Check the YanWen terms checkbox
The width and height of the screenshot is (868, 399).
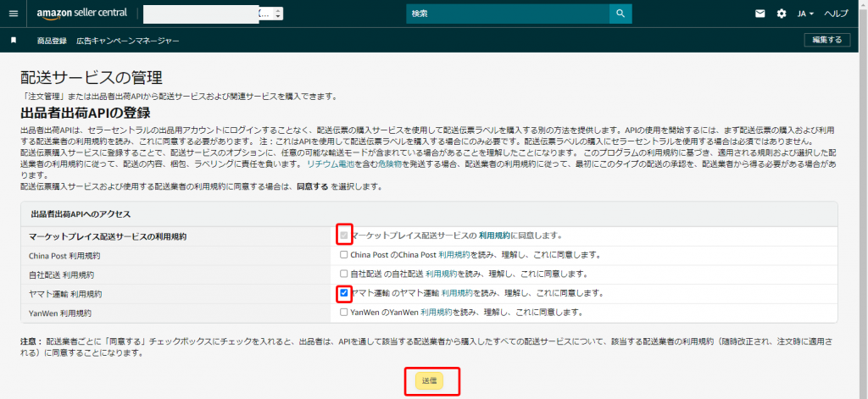click(343, 313)
